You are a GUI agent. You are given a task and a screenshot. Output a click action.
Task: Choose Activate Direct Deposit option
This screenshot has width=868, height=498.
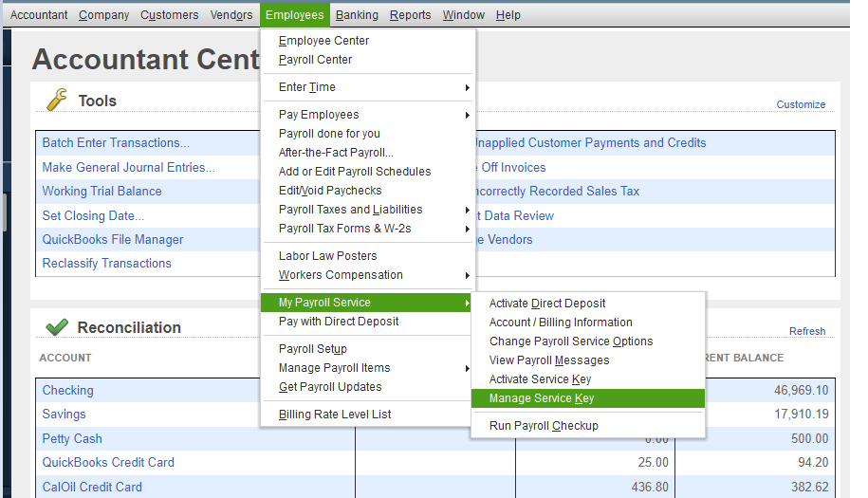[x=546, y=304]
